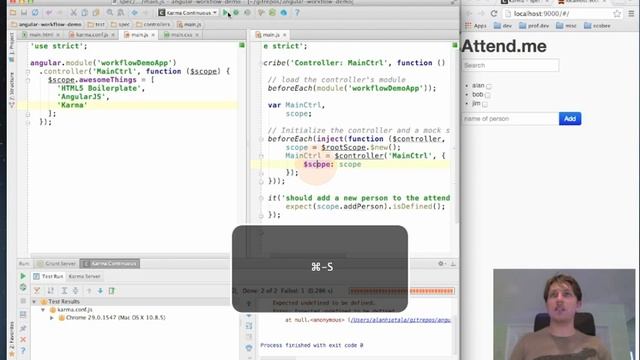The width and height of the screenshot is (640, 360).
Task: Click the sort alphabetically icon in test toolbar
Action: [51, 291]
